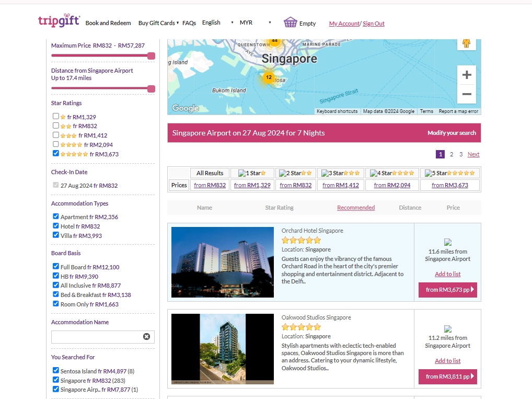Click Oakwood Studios star rating icons
532x399 pixels.
pos(301,327)
